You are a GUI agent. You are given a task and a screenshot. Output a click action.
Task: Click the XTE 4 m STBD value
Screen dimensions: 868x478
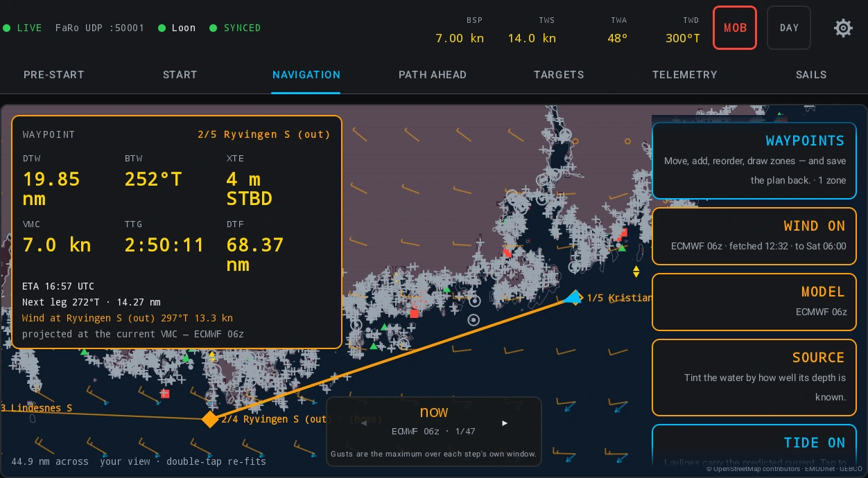click(x=249, y=189)
